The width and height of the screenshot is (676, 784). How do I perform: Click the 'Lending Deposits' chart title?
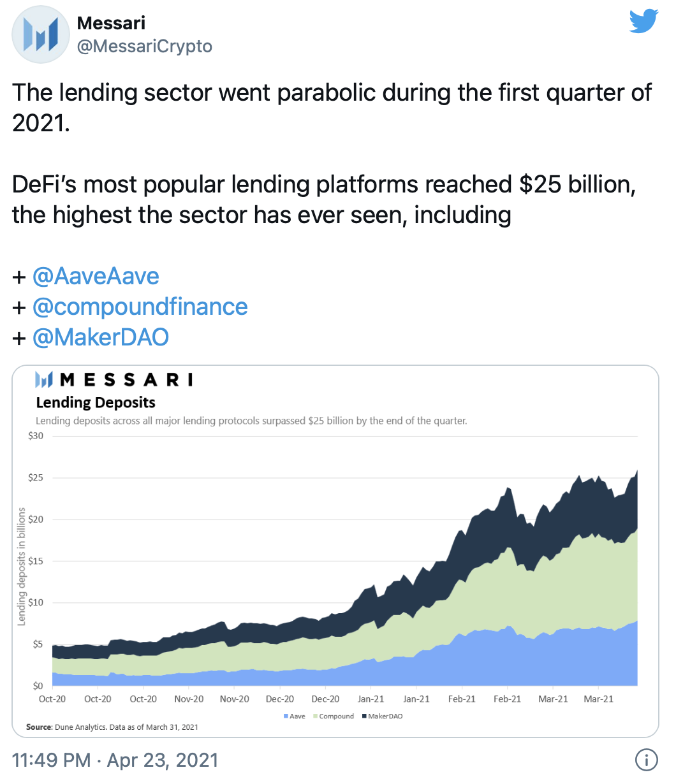96,402
